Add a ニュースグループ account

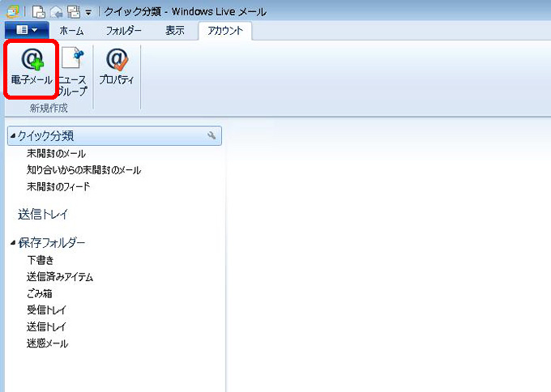click(73, 72)
